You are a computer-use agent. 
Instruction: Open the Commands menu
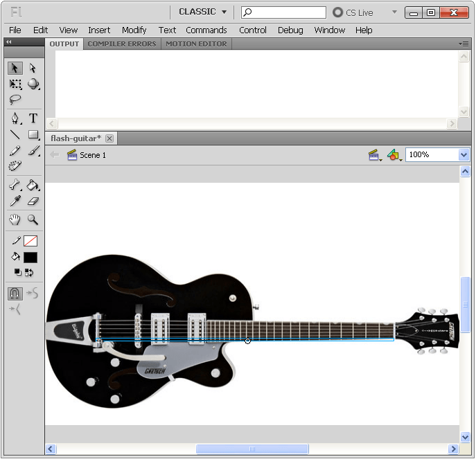coord(206,30)
